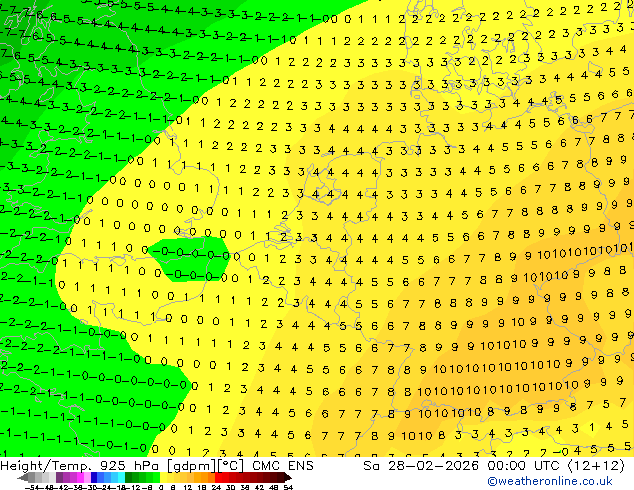Click the dark right arrow of the legend

(287, 477)
